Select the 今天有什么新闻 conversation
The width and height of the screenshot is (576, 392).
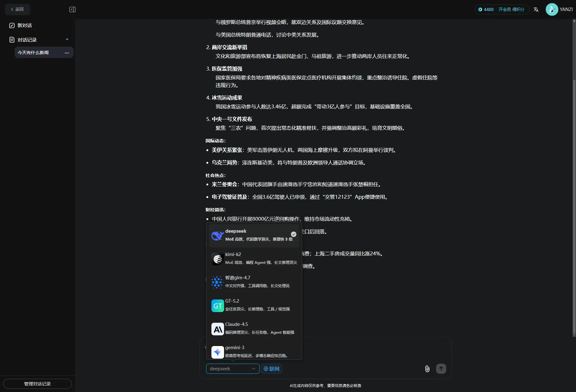point(34,53)
